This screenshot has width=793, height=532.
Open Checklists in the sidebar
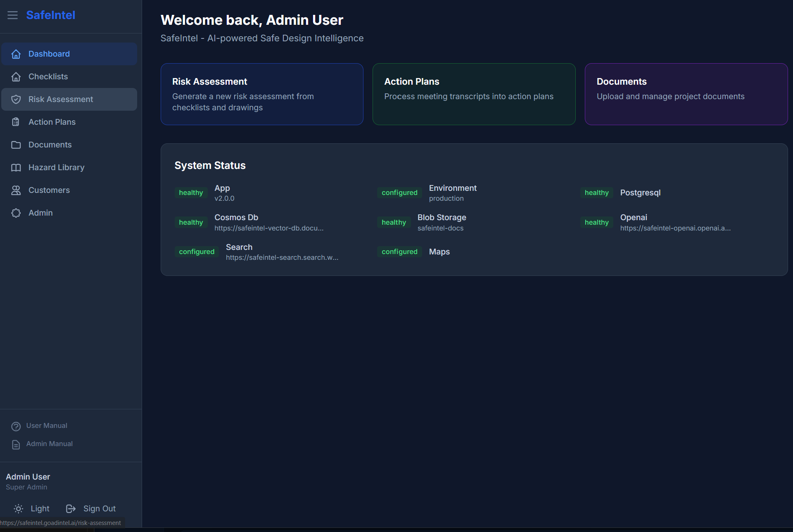48,77
